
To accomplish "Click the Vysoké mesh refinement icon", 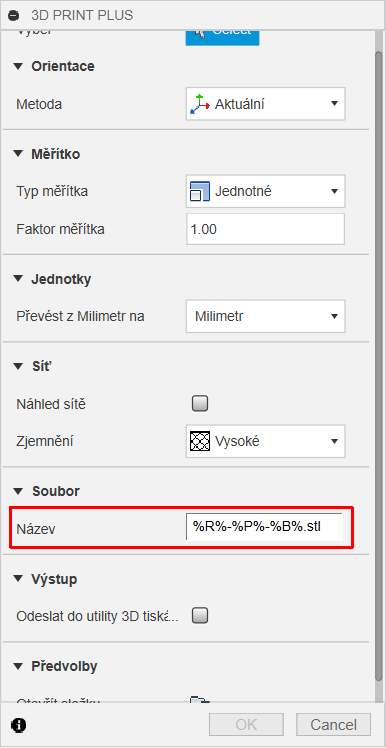I will pyautogui.click(x=200, y=441).
